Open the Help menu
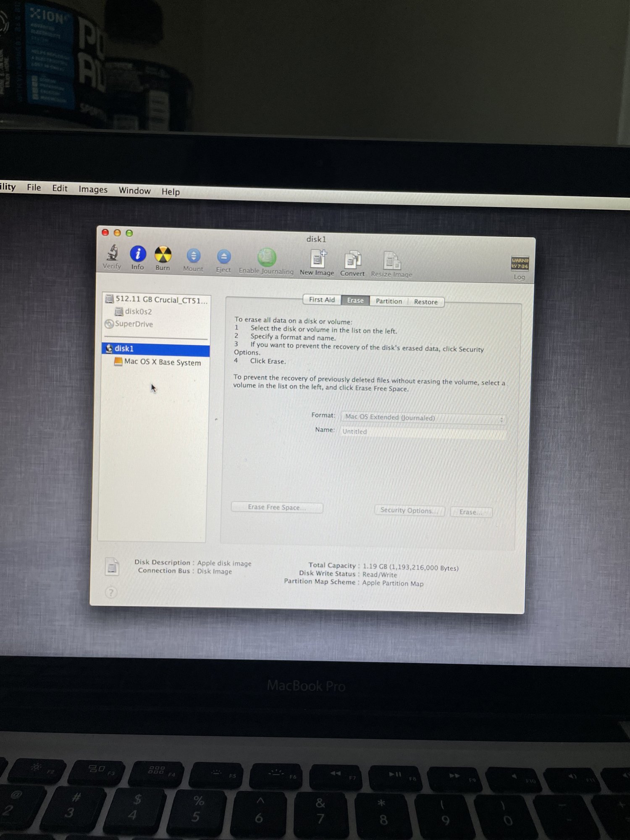Screen dimensions: 630x840 click(x=171, y=192)
